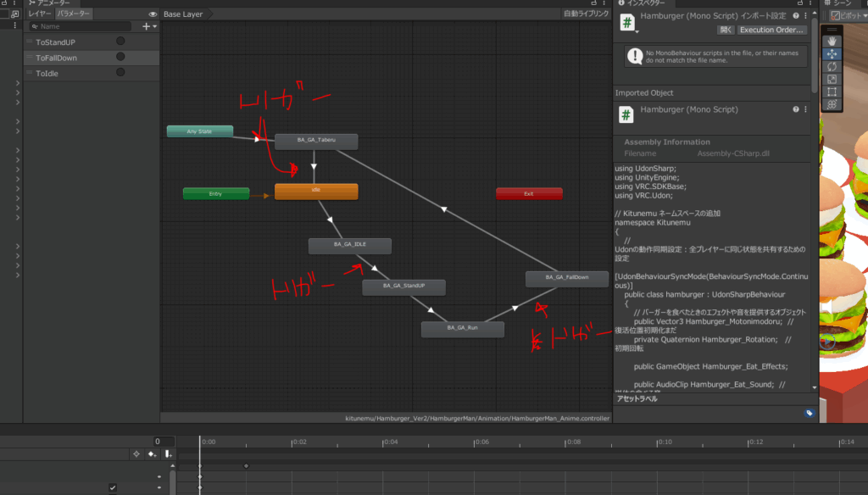Switch to the レイヤー tab
The image size is (868, 495).
coord(40,14)
